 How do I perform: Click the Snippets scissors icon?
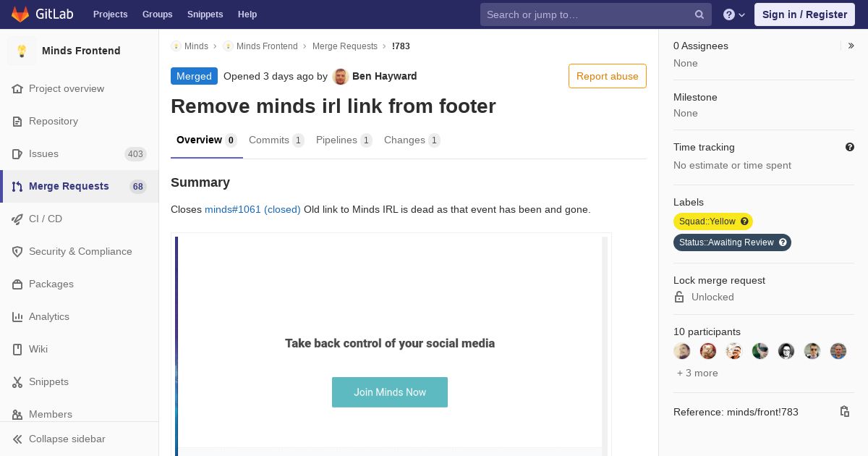pos(17,381)
